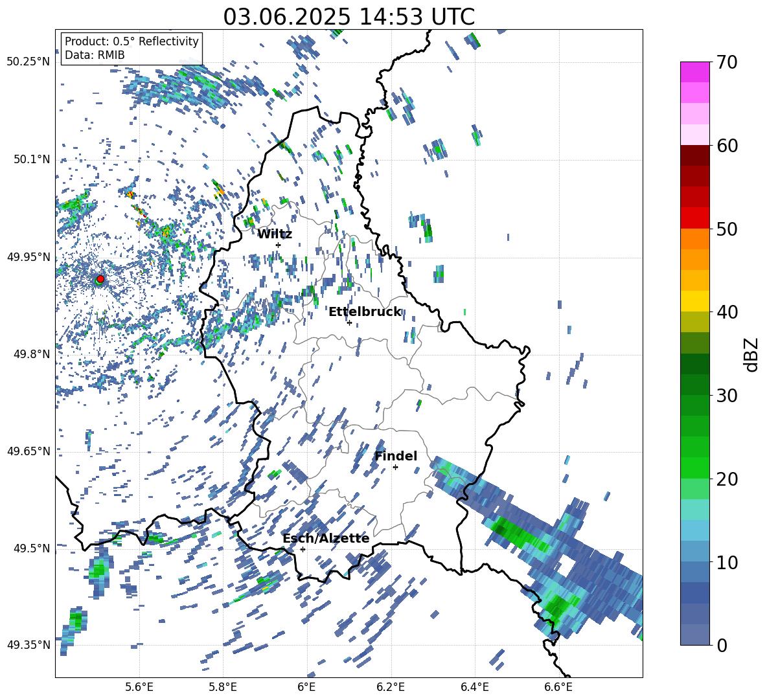Click the colorbar 30 tick label

pos(727,396)
